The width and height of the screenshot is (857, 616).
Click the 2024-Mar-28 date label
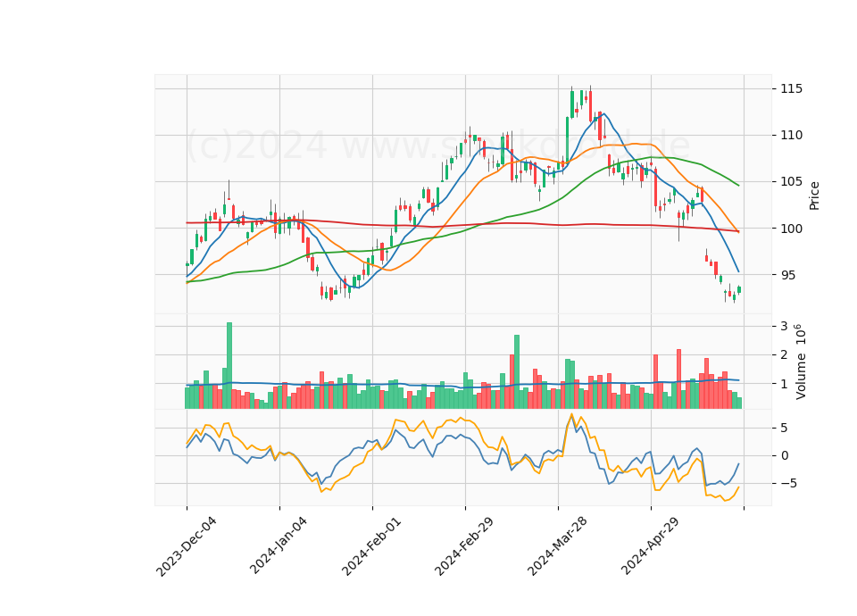(x=557, y=546)
